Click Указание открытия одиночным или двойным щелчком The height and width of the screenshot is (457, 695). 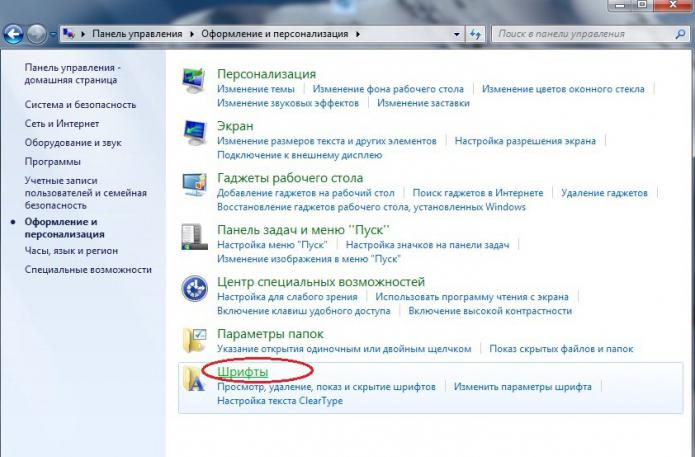(344, 349)
